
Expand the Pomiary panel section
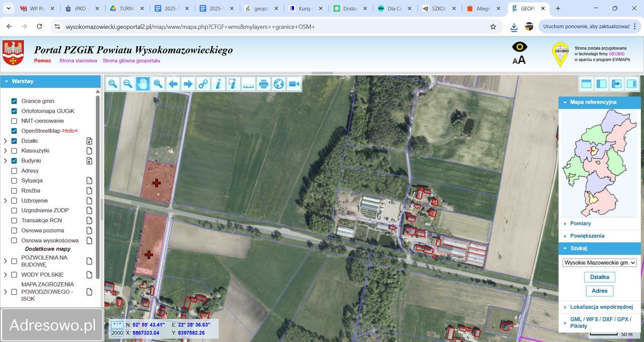point(580,223)
